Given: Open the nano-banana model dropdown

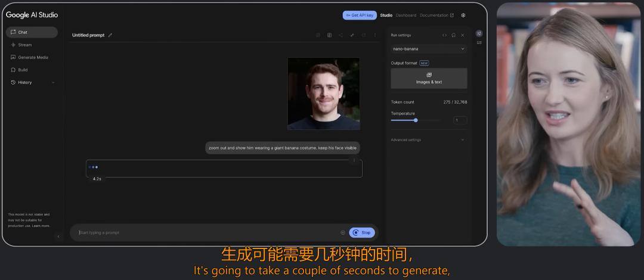Looking at the screenshot, I should (x=429, y=49).
